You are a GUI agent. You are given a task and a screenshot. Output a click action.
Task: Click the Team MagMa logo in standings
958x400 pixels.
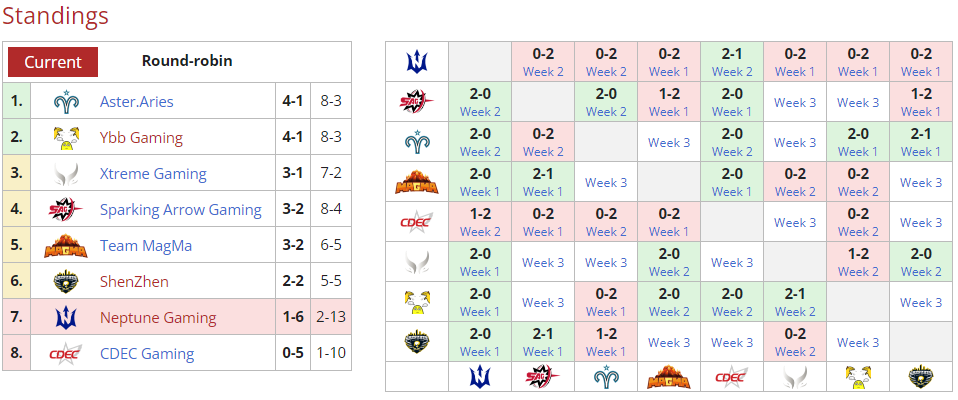tap(66, 246)
